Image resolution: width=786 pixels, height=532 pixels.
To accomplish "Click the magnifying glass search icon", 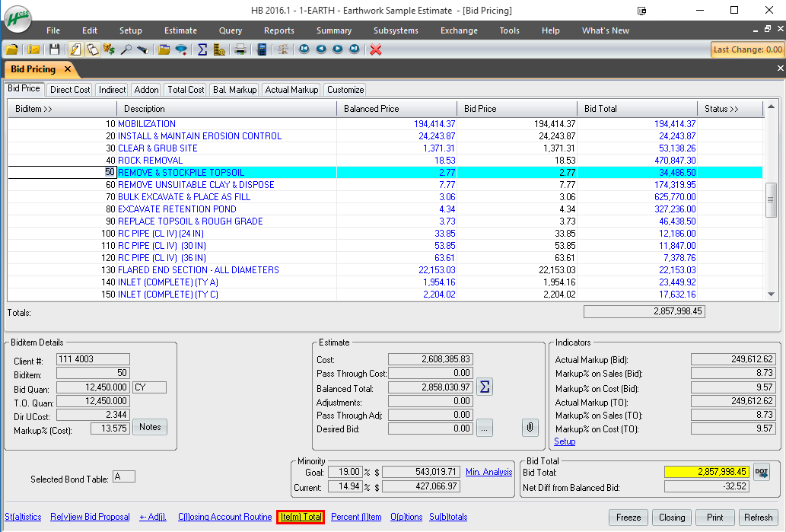I will [x=126, y=49].
